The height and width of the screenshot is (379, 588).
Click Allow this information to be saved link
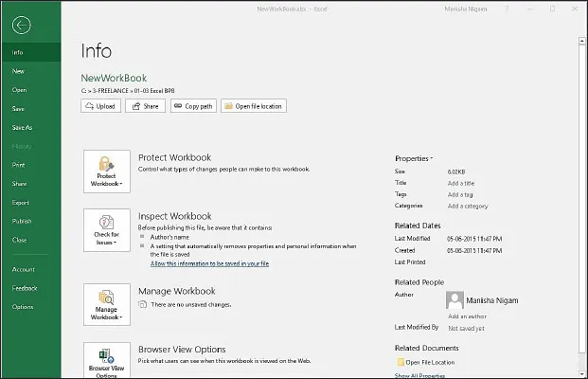(x=209, y=263)
